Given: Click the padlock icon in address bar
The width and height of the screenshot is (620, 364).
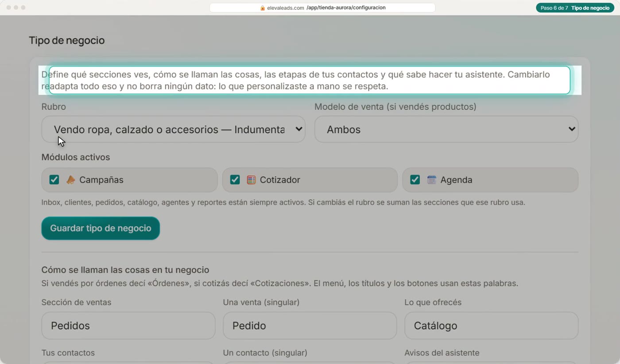Looking at the screenshot, I should coord(263,8).
